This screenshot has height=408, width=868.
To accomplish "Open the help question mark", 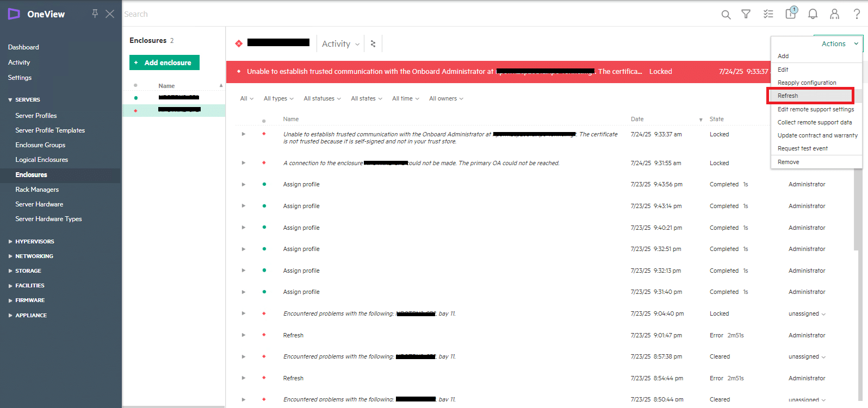I will (857, 14).
